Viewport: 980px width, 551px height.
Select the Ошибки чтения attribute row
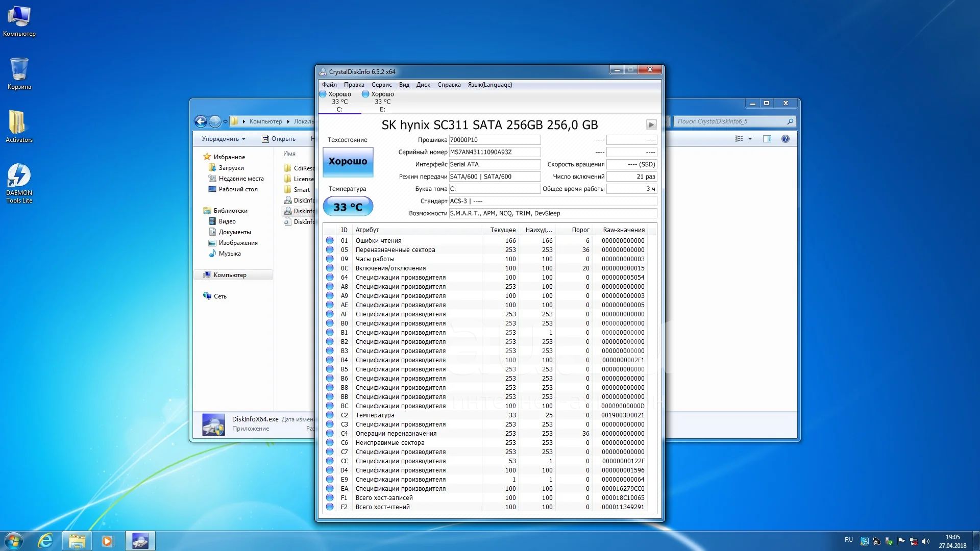(x=486, y=241)
